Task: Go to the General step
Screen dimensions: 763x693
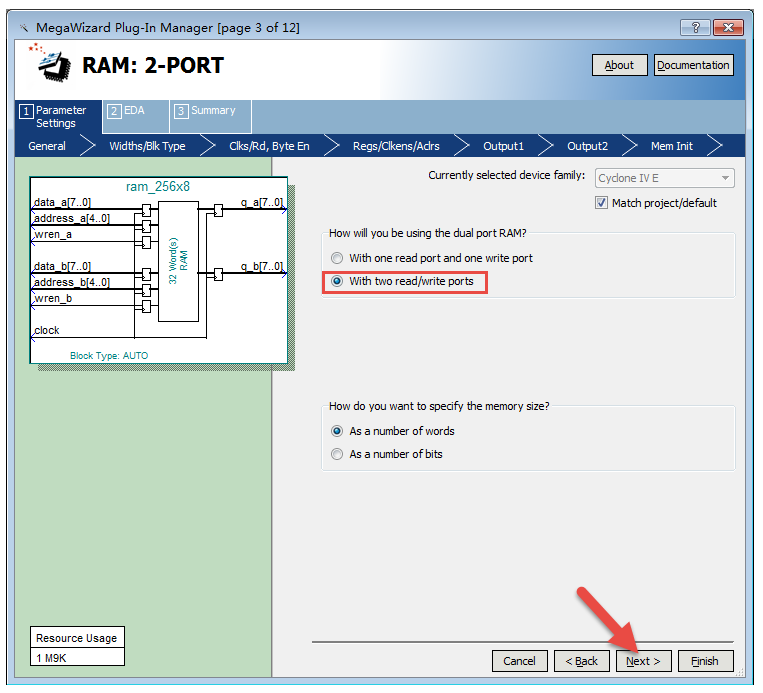Action: click(x=47, y=146)
